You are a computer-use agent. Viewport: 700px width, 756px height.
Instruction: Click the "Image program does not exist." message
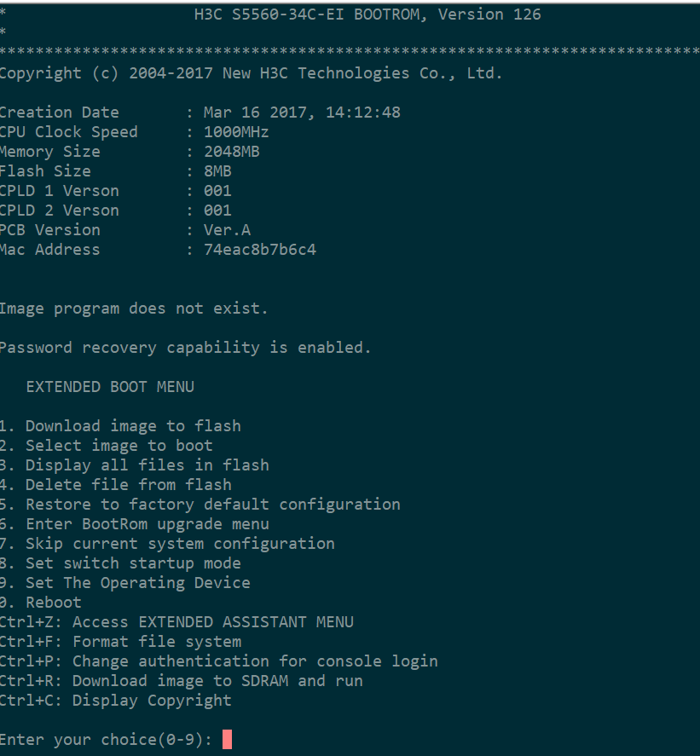pos(134,309)
